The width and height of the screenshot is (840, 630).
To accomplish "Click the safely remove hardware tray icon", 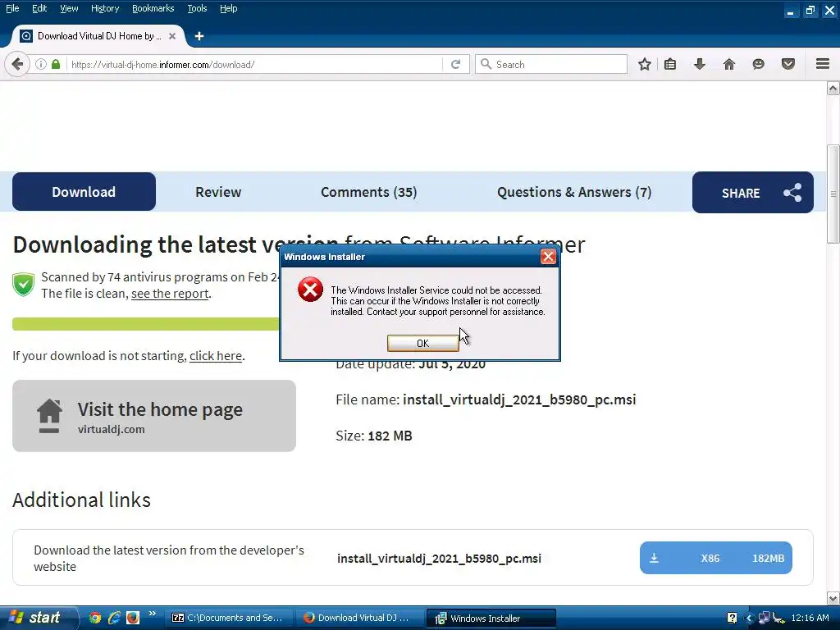I will 779,619.
